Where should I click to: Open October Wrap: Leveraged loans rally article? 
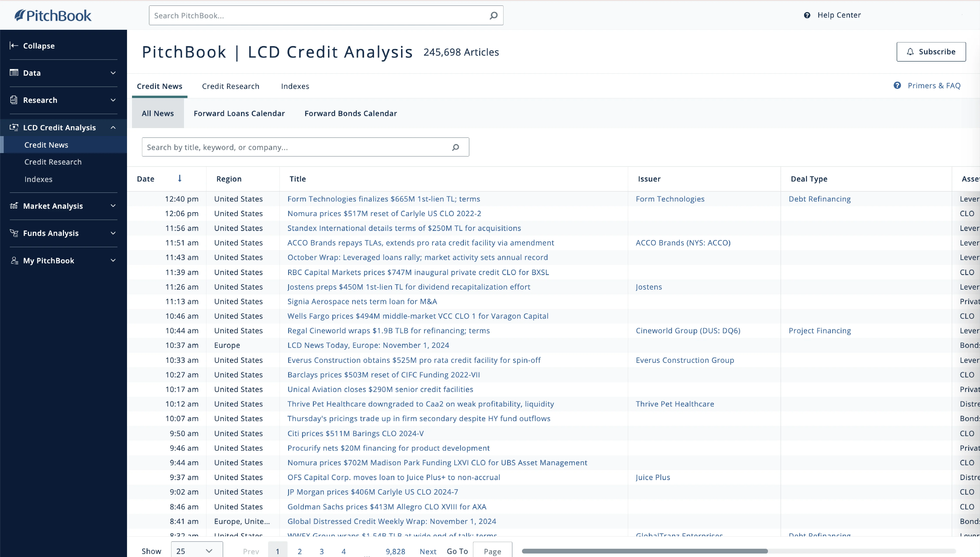(x=418, y=257)
